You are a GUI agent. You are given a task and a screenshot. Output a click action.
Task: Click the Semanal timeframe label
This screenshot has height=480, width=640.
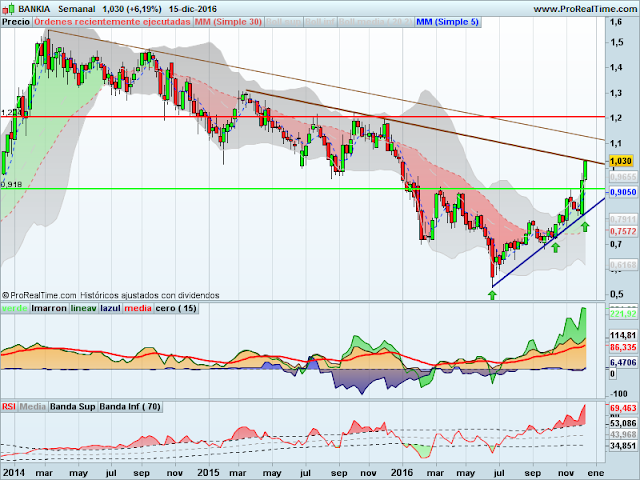pos(76,9)
